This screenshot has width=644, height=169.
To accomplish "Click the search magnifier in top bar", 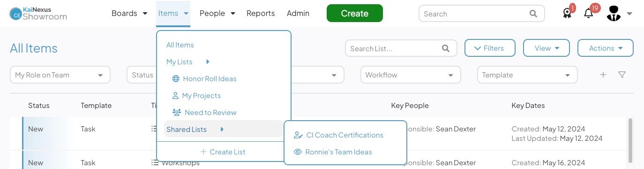I will click(x=533, y=14).
